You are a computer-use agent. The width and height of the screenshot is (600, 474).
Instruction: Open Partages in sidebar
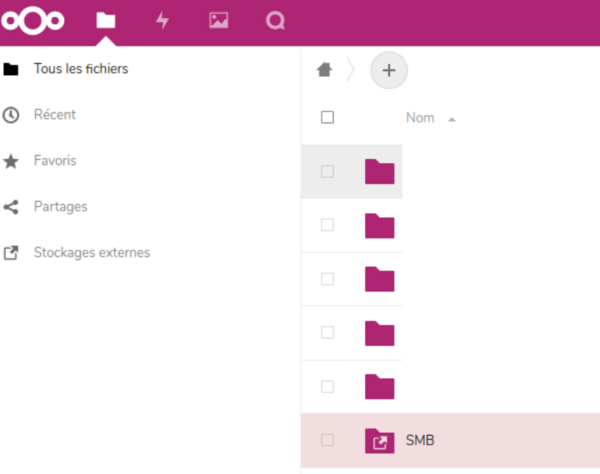tap(60, 207)
